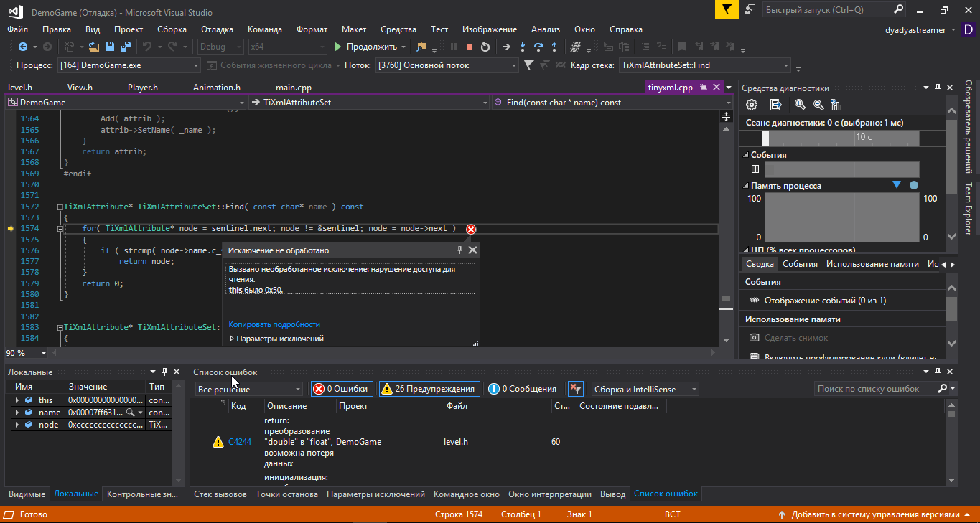Screen dimensions: 980x523
Task: Click the yellow feedback flag icon
Action: pyautogui.click(x=727, y=9)
